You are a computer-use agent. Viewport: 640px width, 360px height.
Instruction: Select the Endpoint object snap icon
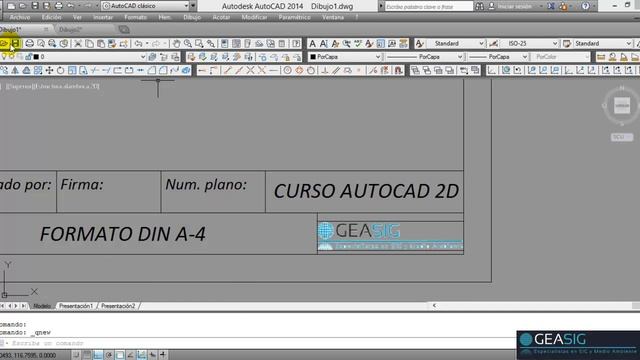coord(227,70)
